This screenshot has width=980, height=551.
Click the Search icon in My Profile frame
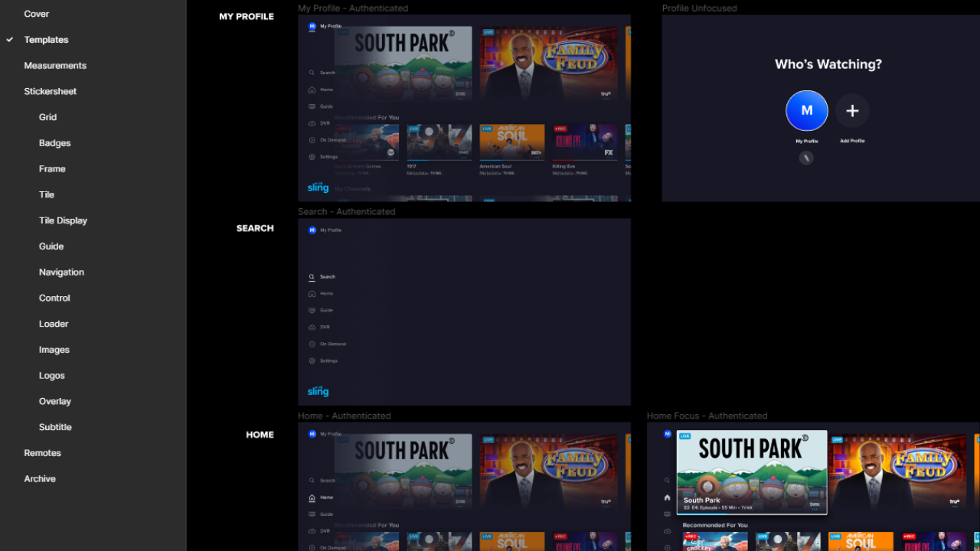click(312, 73)
